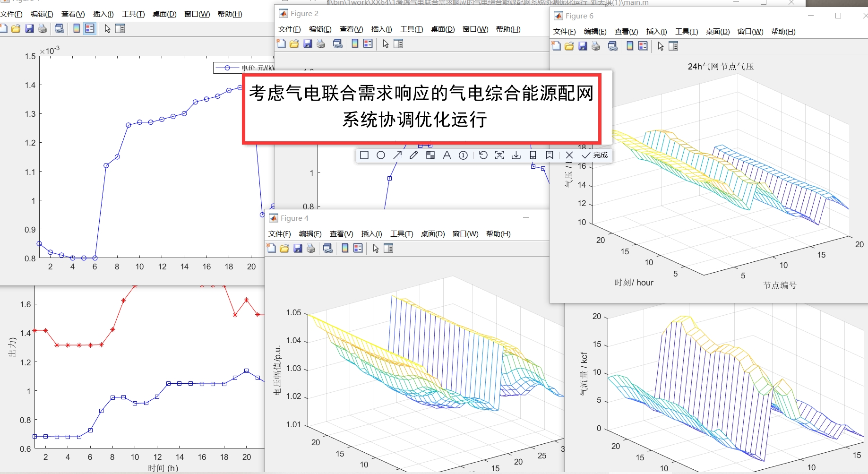Image resolution: width=868 pixels, height=474 pixels.
Task: Draw a rectangle with the screenshot rectangle tool
Action: [x=364, y=155]
